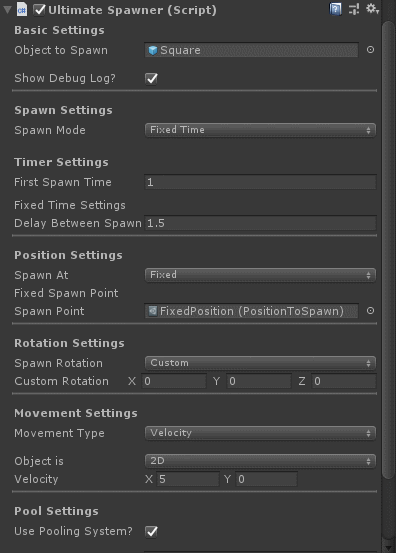This screenshot has height=553, width=396.
Task: Click the inspector vertical scrollbar
Action: [x=388, y=250]
